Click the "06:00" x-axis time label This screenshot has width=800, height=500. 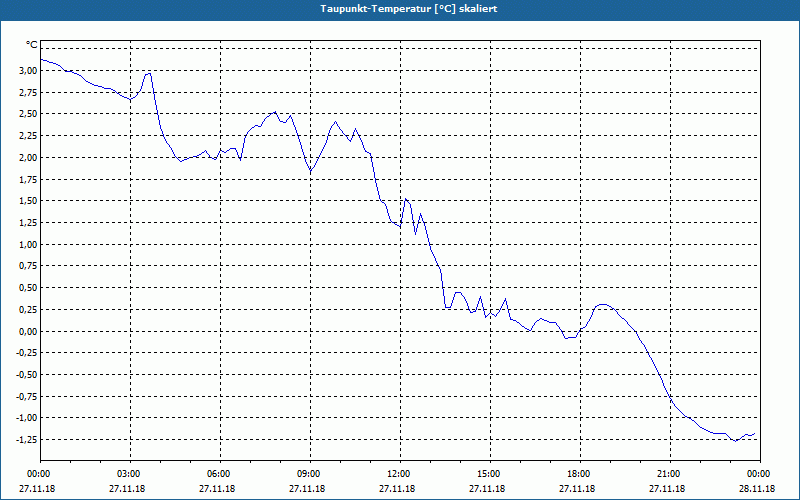coord(220,474)
